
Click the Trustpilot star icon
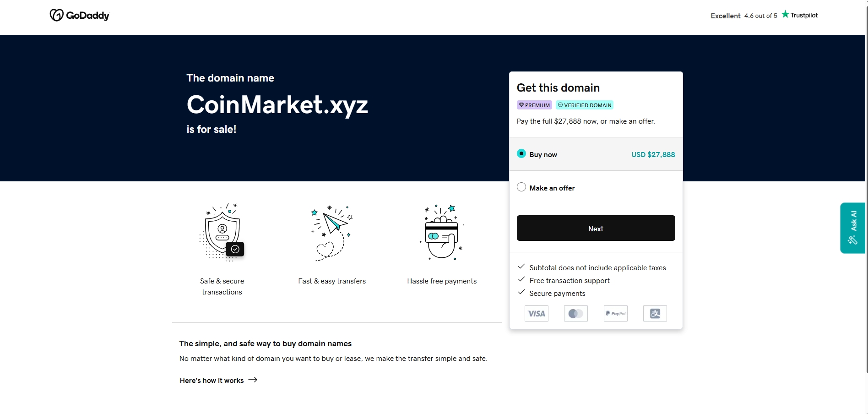tap(785, 14)
